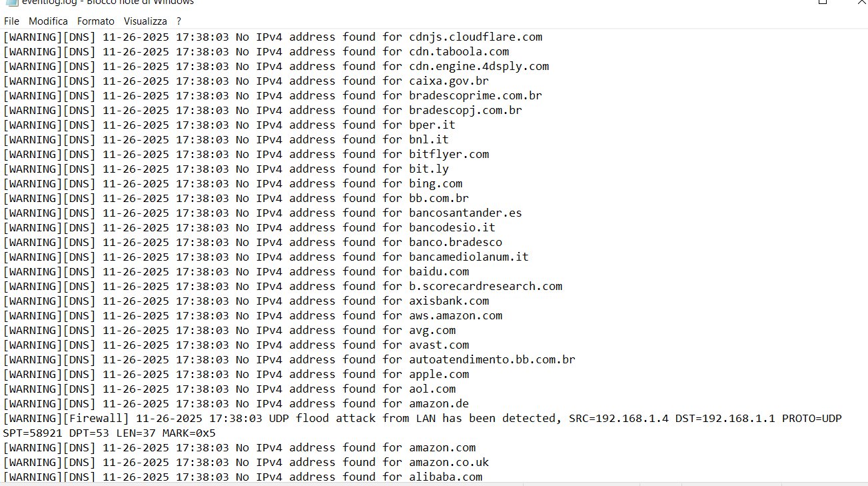Click the bancosantander.es domain text
The width and height of the screenshot is (868, 486).
[x=465, y=213]
